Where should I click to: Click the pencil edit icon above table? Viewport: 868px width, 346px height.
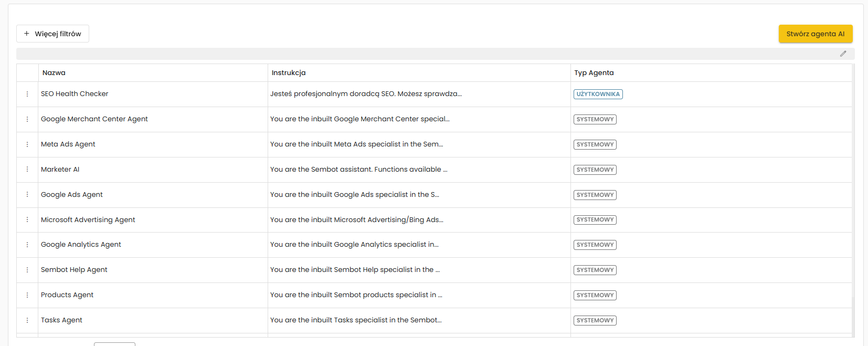pyautogui.click(x=843, y=54)
